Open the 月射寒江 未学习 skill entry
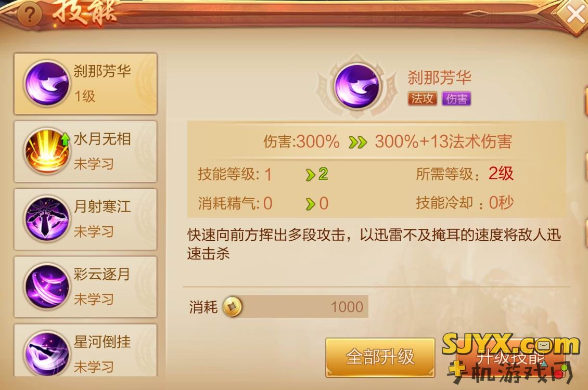Screen dimensions: 588x390 [85, 219]
